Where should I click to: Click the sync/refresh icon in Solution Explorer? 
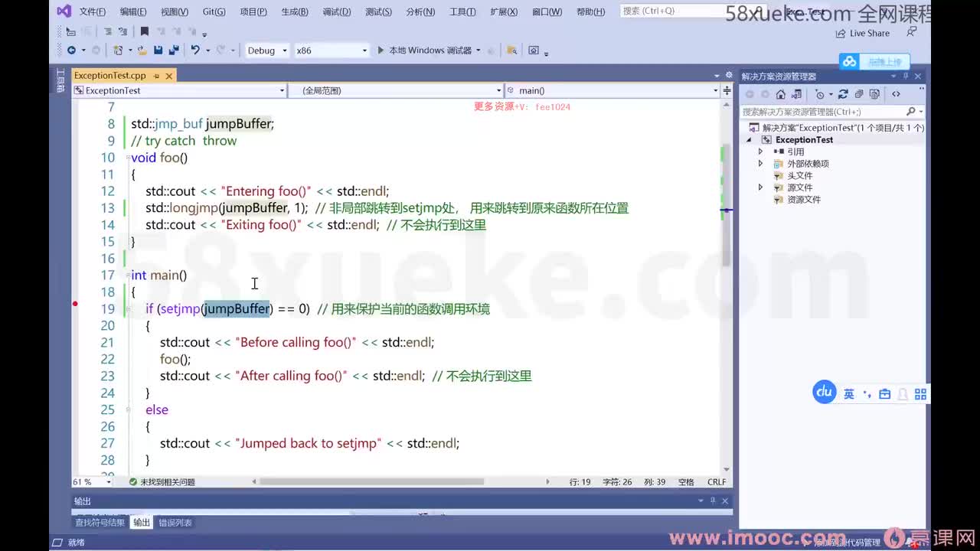843,94
